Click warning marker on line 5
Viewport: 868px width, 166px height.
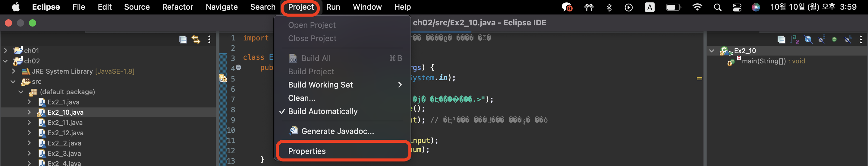click(223, 78)
